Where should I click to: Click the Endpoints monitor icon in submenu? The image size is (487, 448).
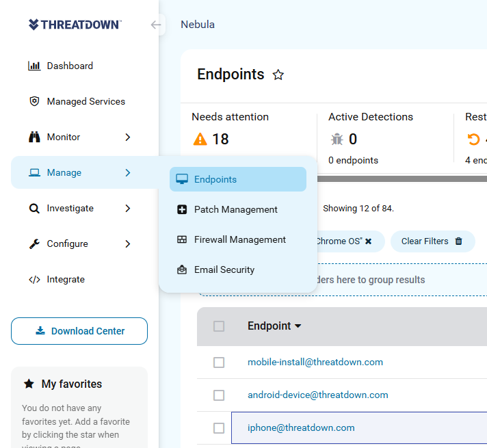pos(182,179)
